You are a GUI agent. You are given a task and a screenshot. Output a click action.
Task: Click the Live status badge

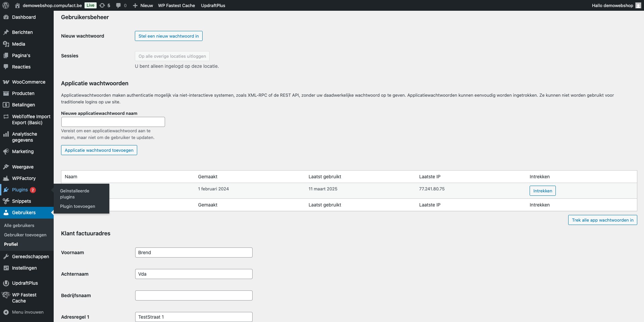[90, 5]
